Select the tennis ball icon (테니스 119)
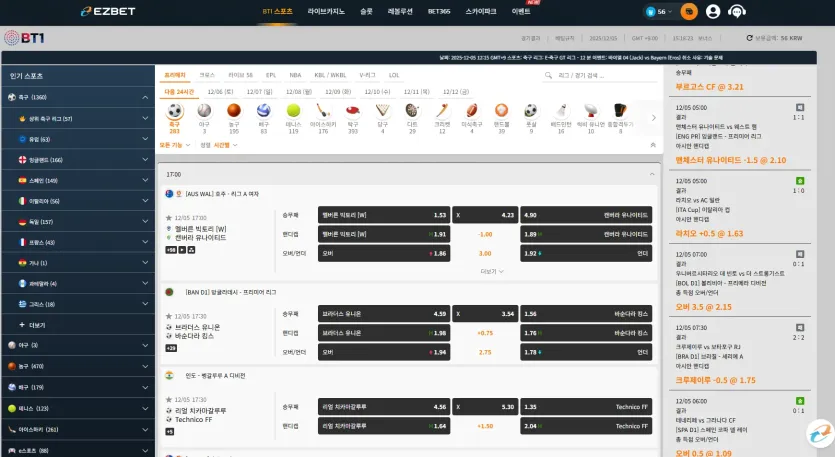This screenshot has width=835, height=457. (293, 111)
